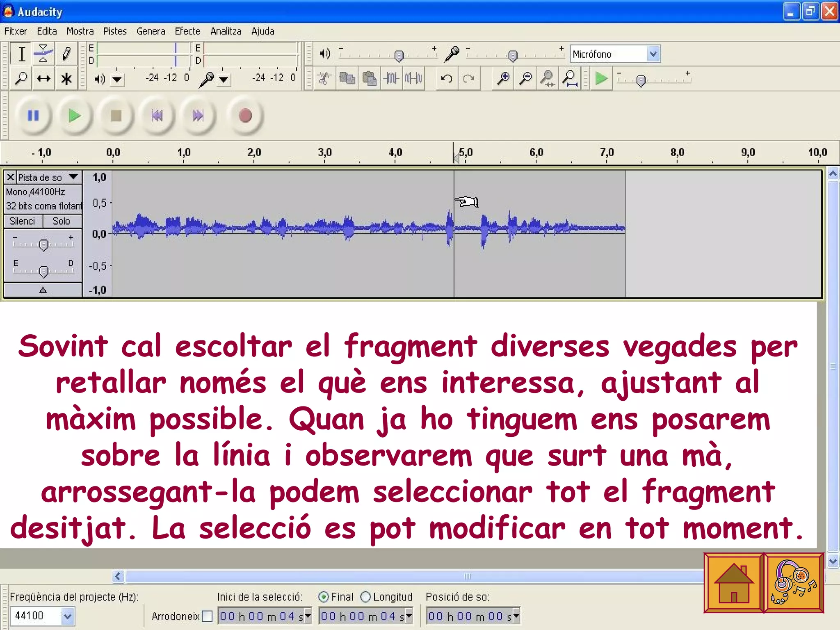Open Posició de so format dropdown

516,616
